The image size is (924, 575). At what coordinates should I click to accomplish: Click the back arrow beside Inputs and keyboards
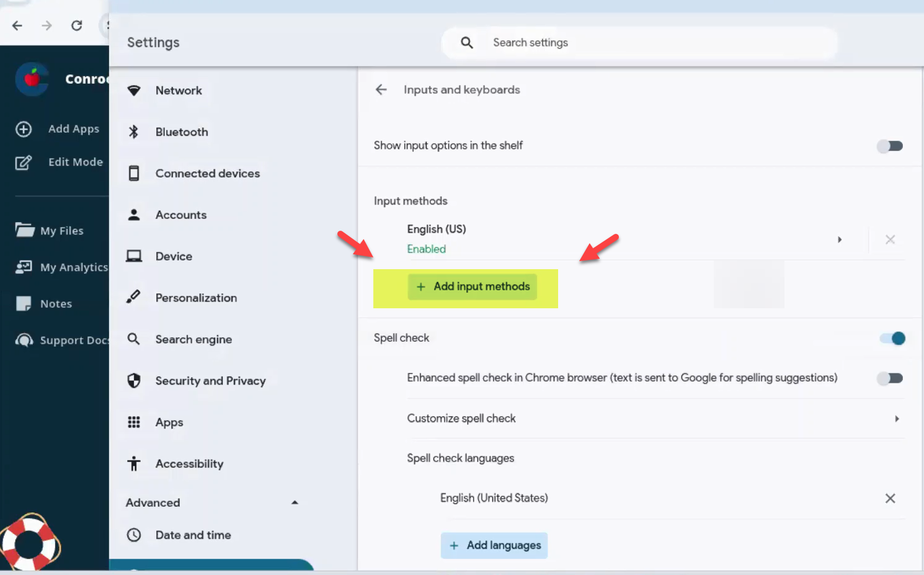[381, 90]
